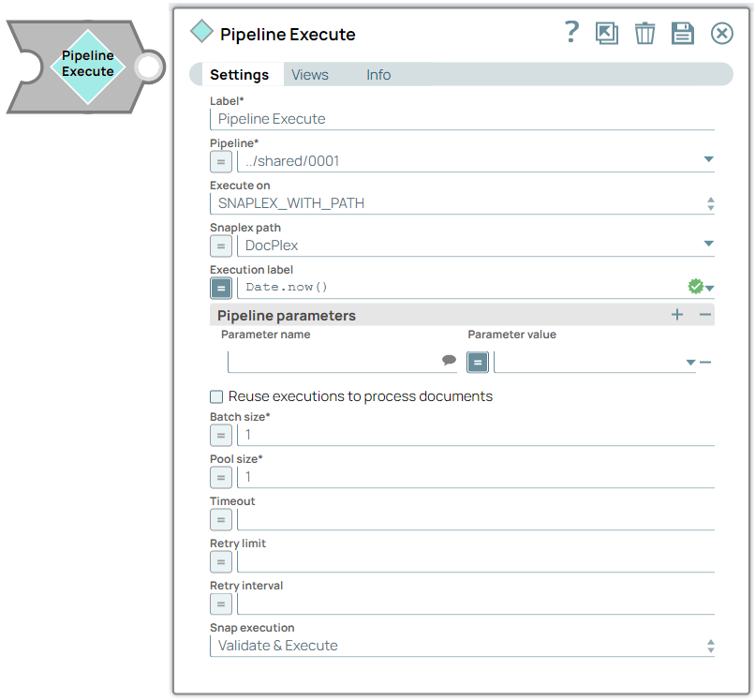Click the Timeout input field
This screenshot has height=700, width=755.
coord(475,520)
